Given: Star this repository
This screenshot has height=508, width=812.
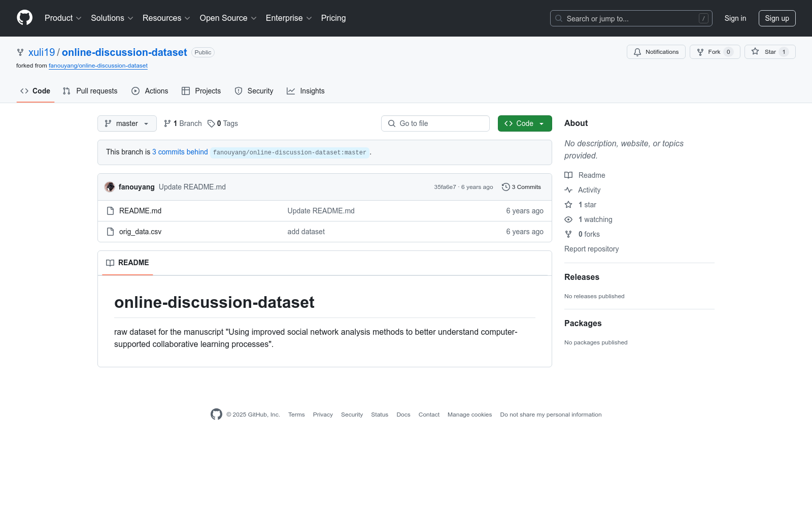Looking at the screenshot, I should pyautogui.click(x=770, y=52).
